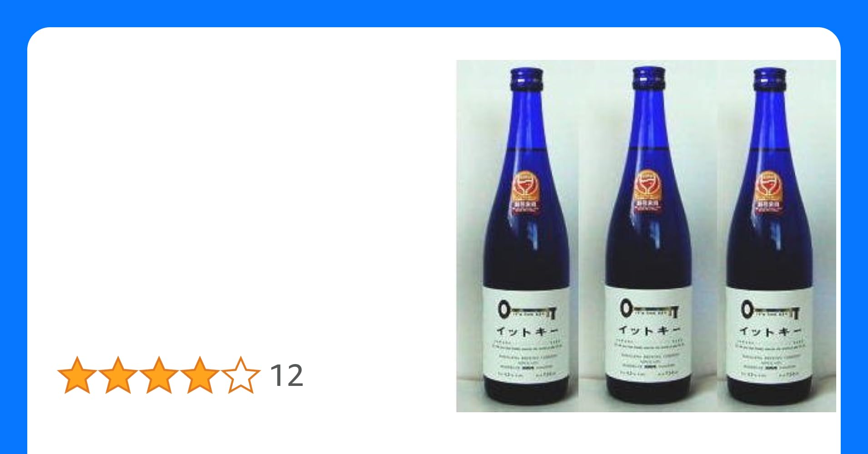Click orange award sticker on left bottle

tap(525, 192)
